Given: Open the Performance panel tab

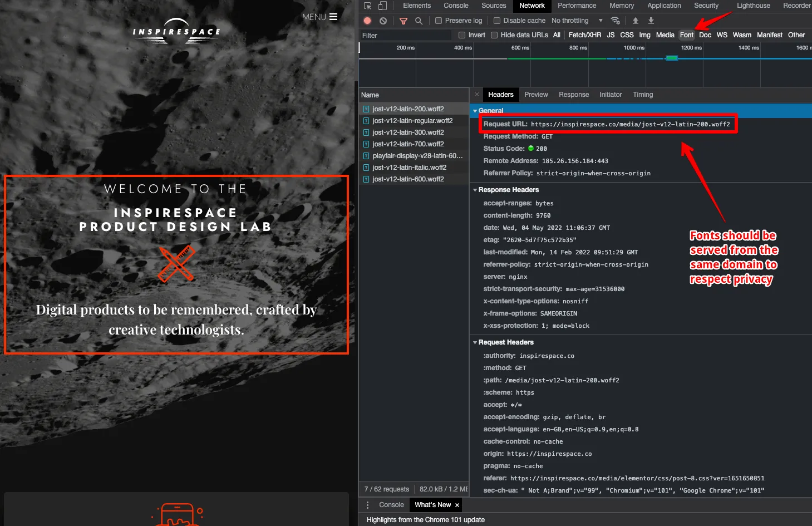Looking at the screenshot, I should [x=577, y=6].
